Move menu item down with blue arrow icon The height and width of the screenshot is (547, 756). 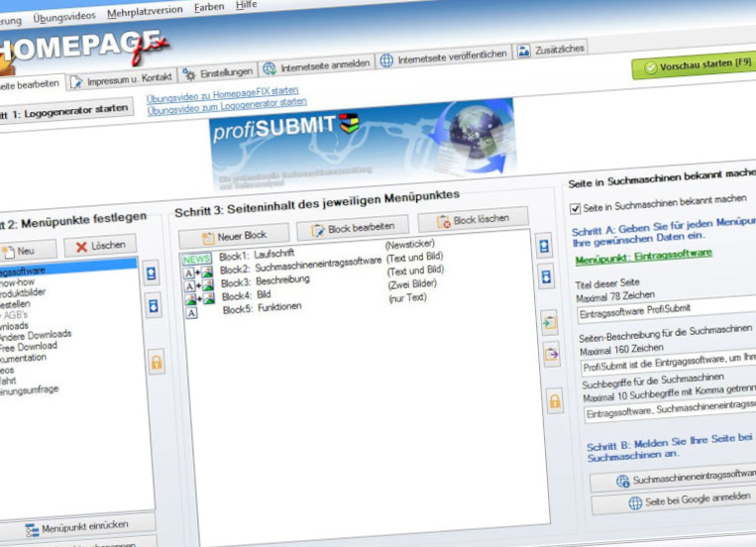(x=153, y=306)
